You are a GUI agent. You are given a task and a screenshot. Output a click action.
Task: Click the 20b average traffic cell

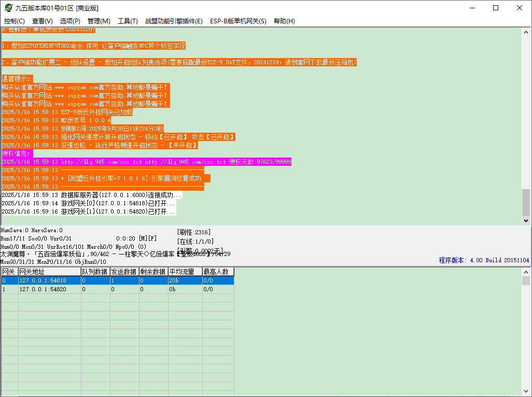[x=185, y=280]
